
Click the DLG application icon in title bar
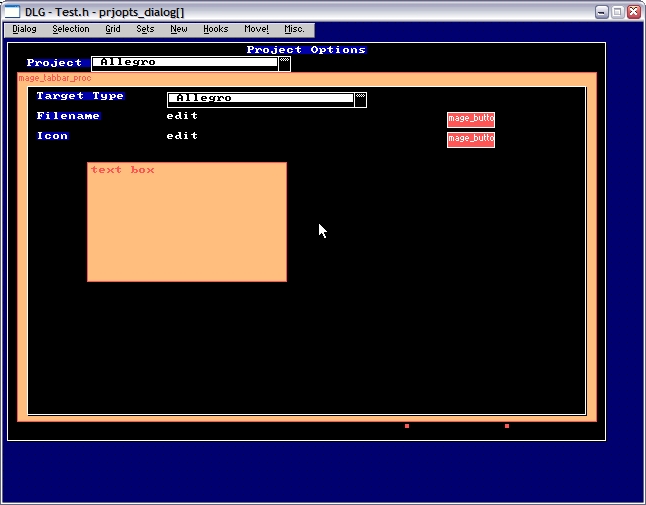pyautogui.click(x=13, y=11)
